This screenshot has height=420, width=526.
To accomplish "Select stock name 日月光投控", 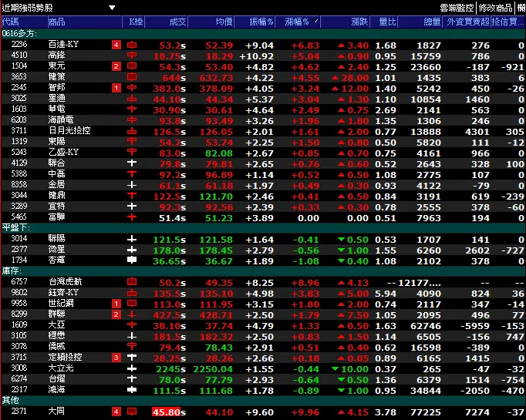I will coord(69,131).
